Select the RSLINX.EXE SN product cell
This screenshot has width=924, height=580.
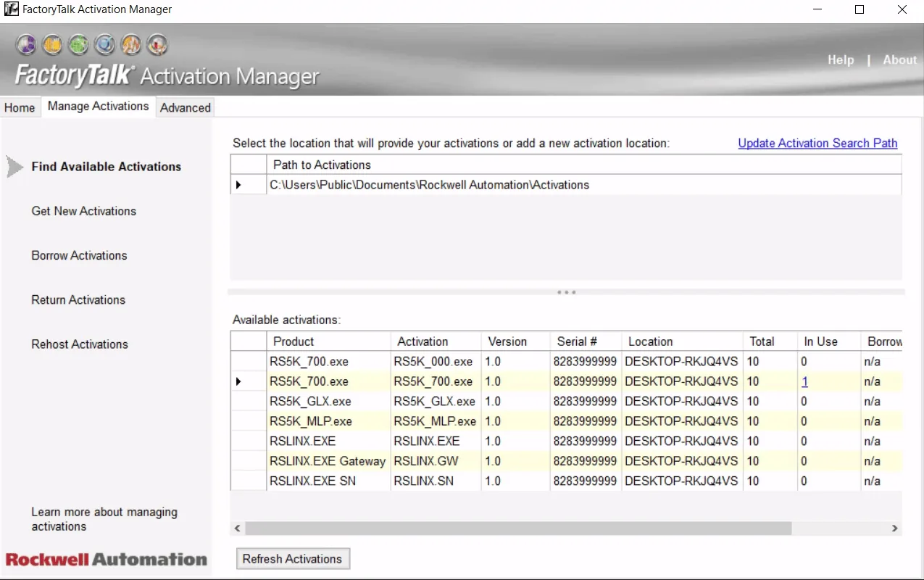coord(328,481)
